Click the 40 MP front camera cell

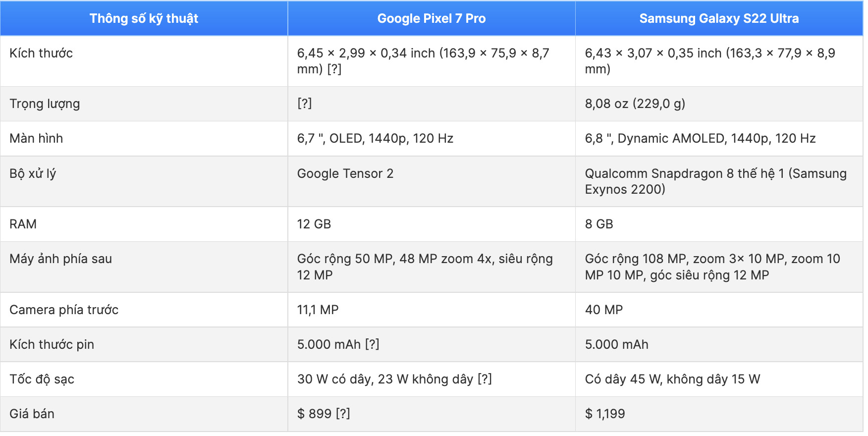tap(604, 310)
